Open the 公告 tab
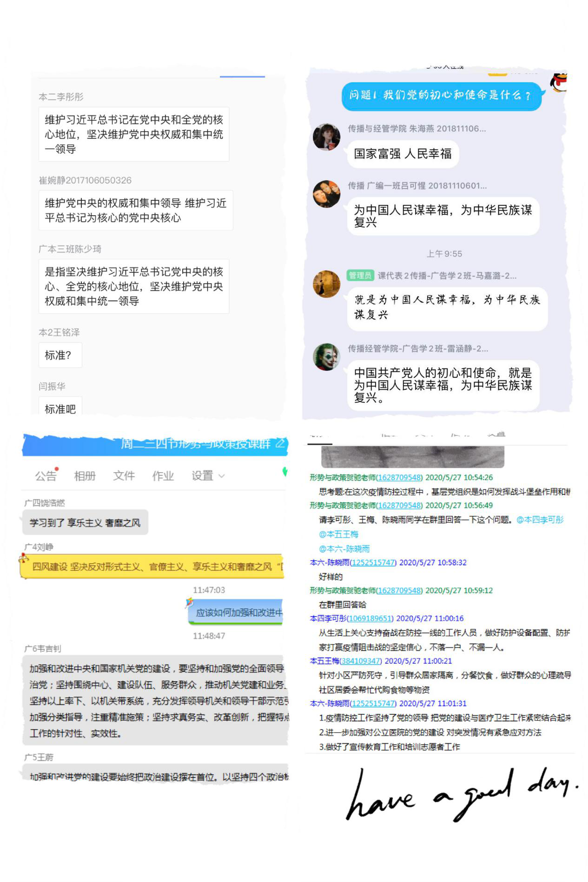This screenshot has width=588, height=882. (x=46, y=476)
